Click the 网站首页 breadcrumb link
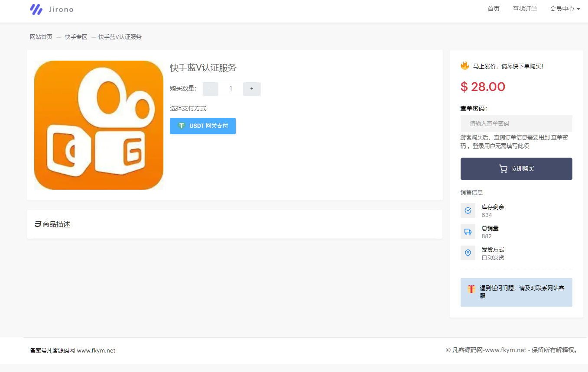Screen dimensions: 588x372 [41, 37]
